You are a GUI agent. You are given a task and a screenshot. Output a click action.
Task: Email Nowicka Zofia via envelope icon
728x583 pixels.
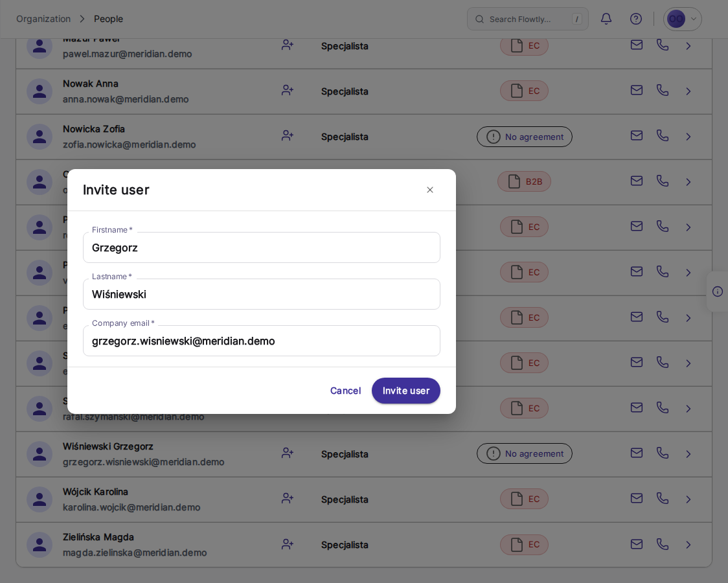pyautogui.click(x=637, y=135)
